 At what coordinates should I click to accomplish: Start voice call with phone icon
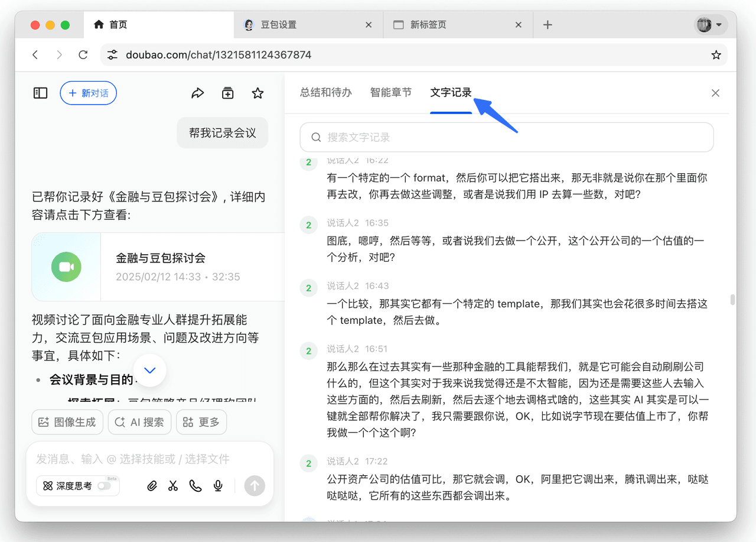click(195, 486)
